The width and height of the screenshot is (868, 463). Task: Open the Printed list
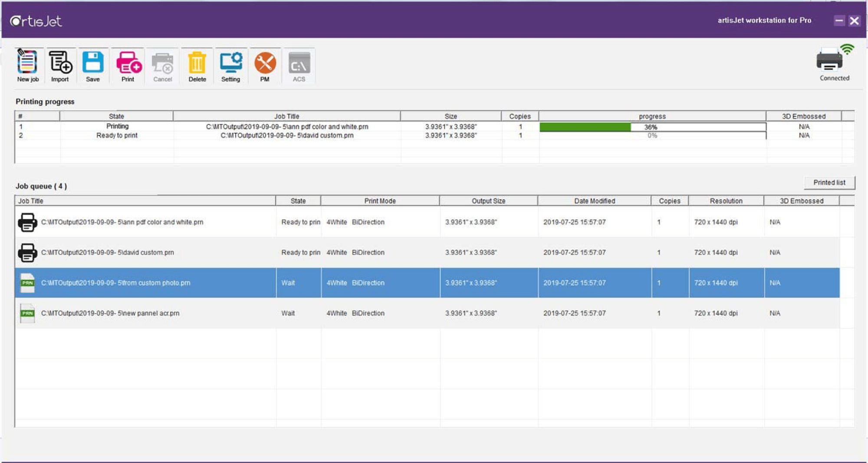tap(829, 183)
